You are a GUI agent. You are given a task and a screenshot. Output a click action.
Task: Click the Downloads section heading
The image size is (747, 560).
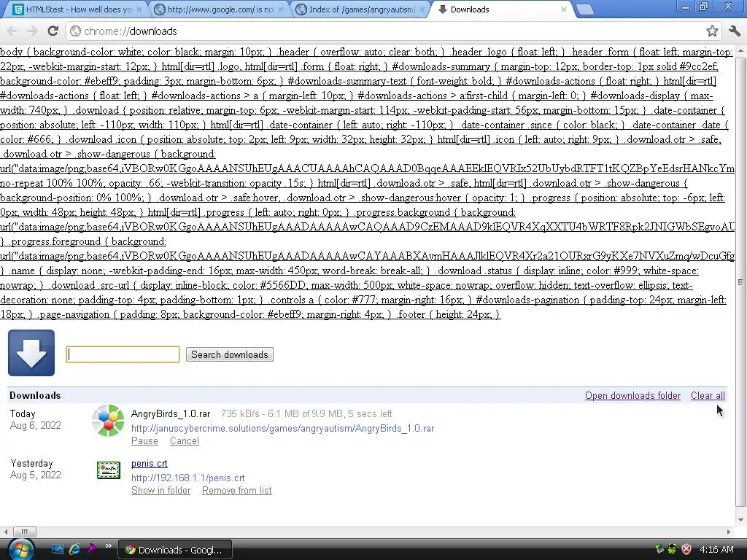tap(35, 396)
